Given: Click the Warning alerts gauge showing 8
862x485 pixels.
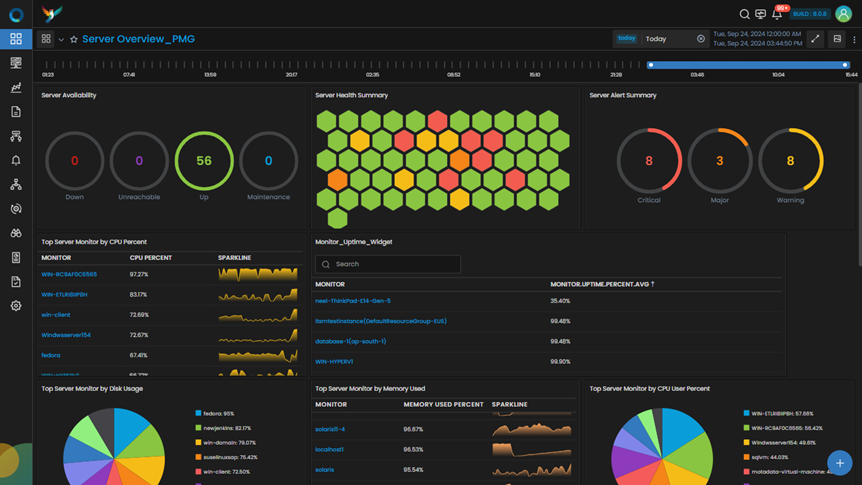Looking at the screenshot, I should [x=791, y=161].
